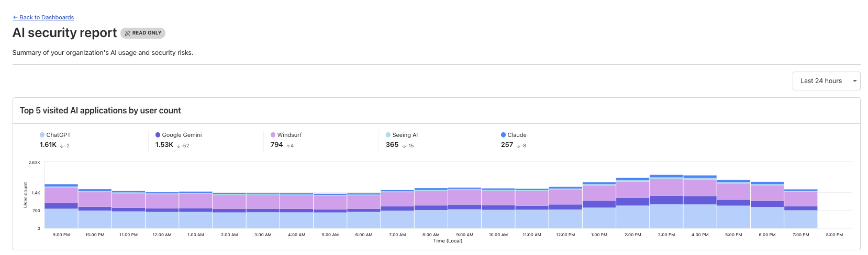Viewport: 868px width, 255px height.
Task: Toggle the Seeing AI series legend dot
Action: (388, 135)
